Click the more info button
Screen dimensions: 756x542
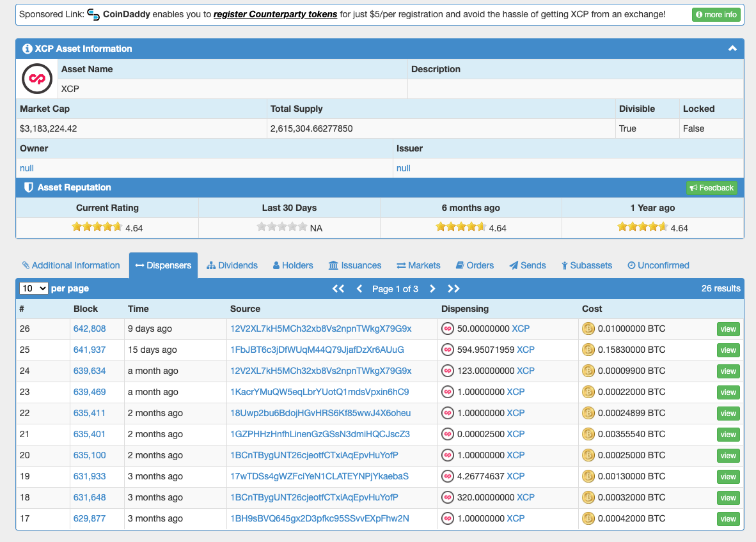[x=716, y=15]
